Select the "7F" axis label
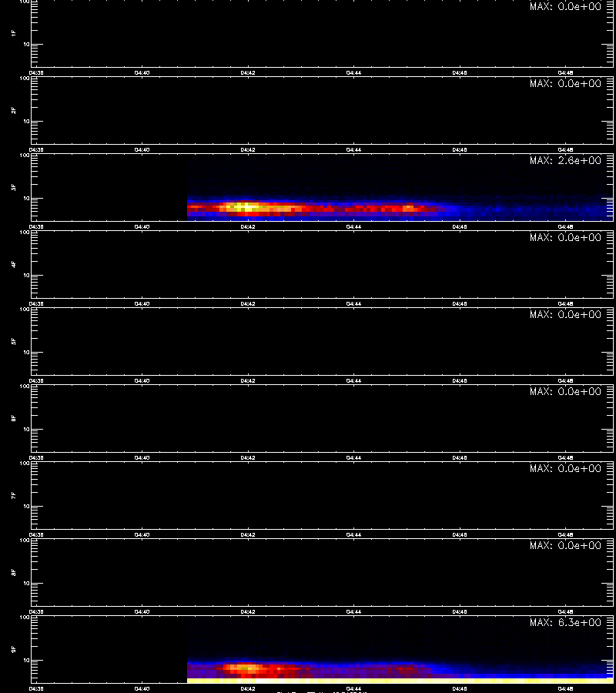 [x=14, y=495]
